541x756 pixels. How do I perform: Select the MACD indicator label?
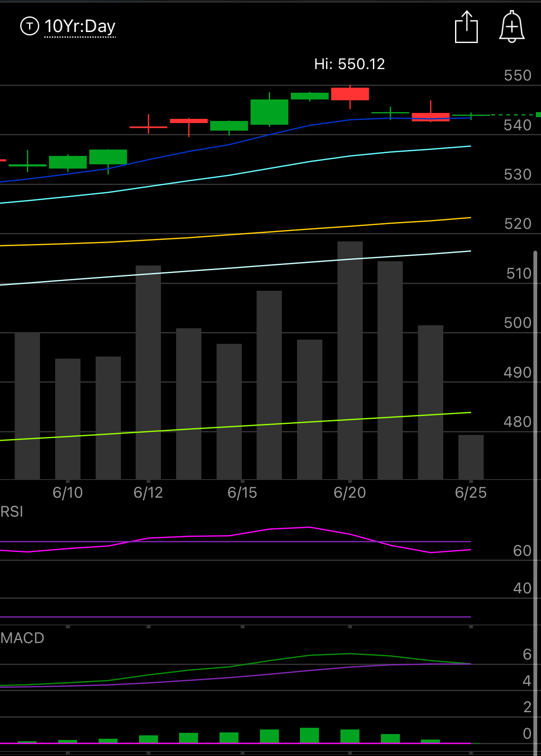click(22, 638)
